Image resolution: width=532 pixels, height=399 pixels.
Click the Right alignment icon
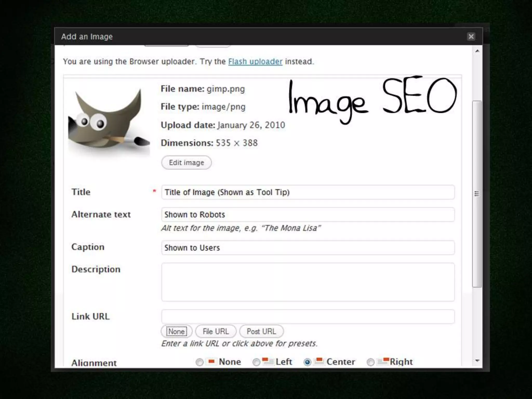coord(383,361)
